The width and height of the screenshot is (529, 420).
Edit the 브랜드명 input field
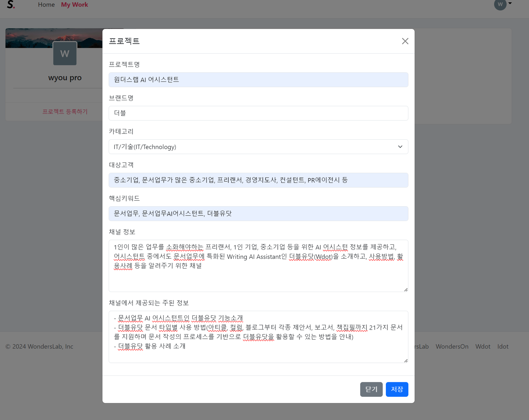click(x=258, y=113)
